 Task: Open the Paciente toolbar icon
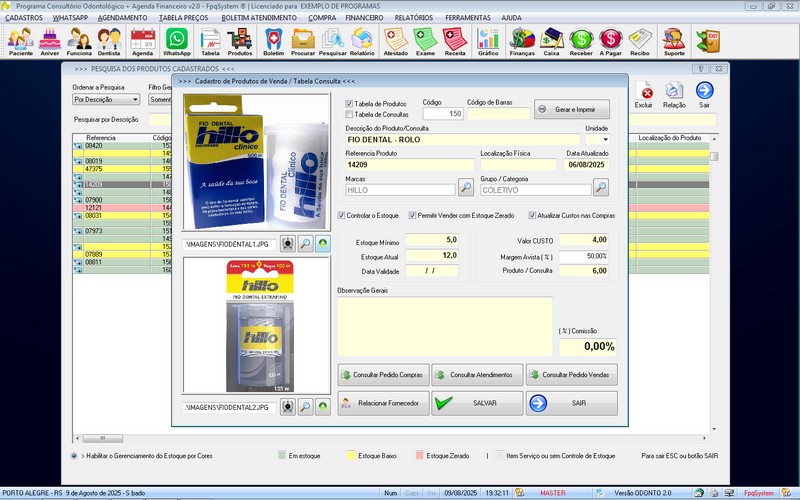21,41
